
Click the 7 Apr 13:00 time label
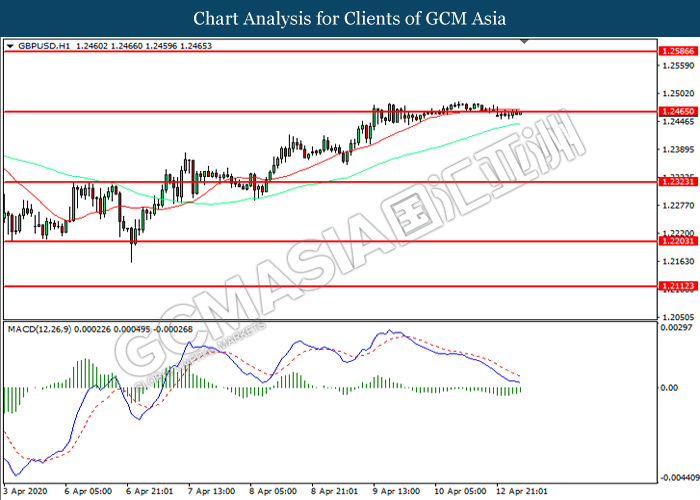click(211, 492)
